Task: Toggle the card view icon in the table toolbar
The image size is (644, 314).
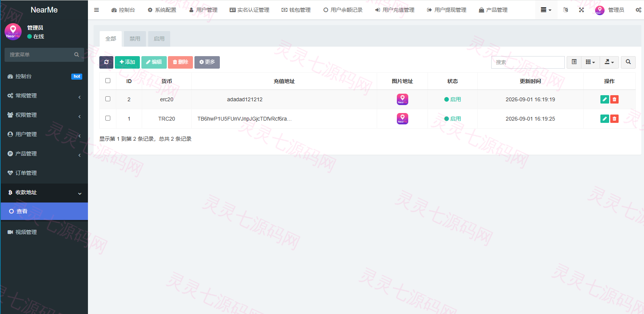Action: pyautogui.click(x=574, y=62)
